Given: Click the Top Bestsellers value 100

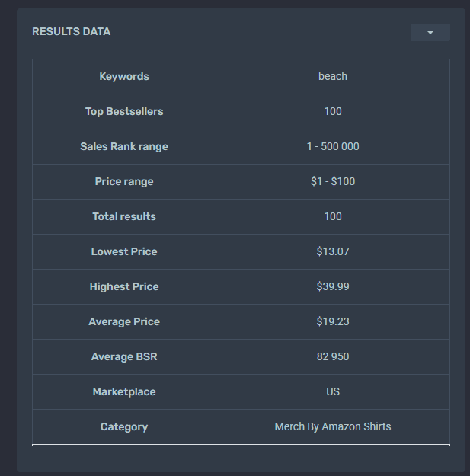Looking at the screenshot, I should click(x=333, y=111).
